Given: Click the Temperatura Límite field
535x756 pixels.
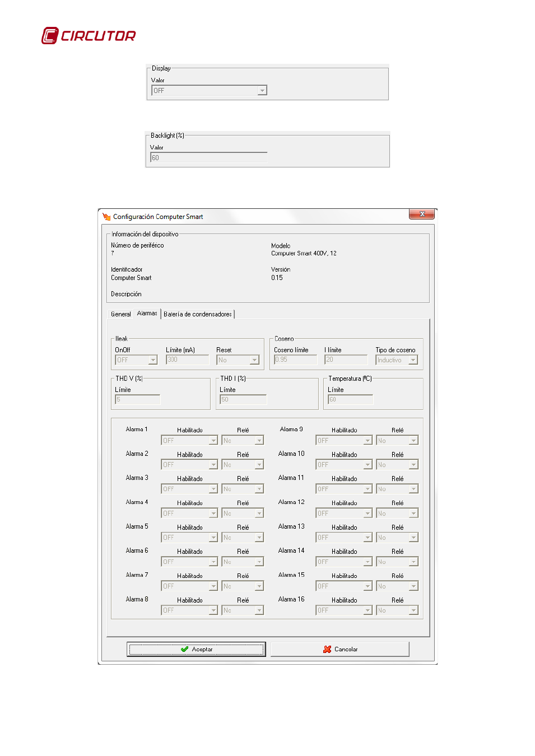Looking at the screenshot, I should tap(351, 399).
